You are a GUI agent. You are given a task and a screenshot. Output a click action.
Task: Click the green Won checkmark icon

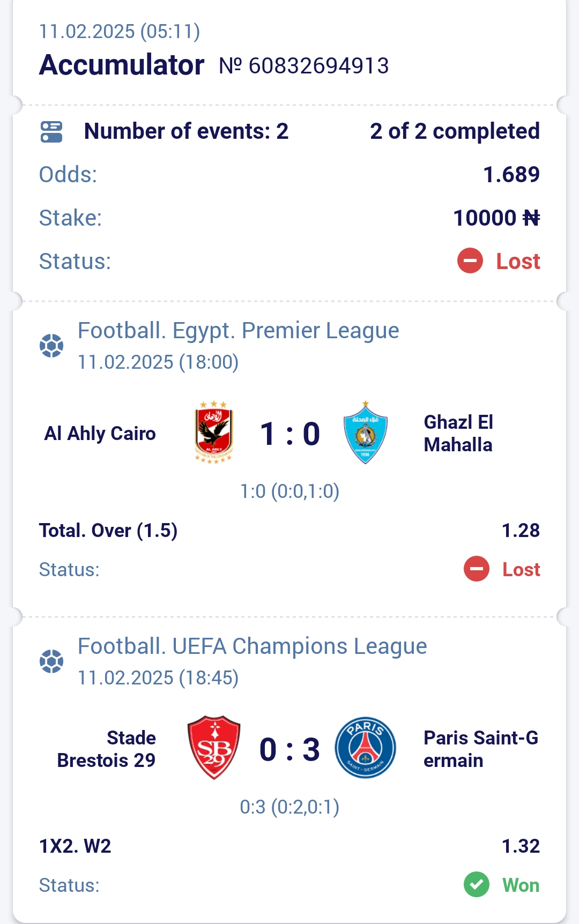tap(477, 885)
